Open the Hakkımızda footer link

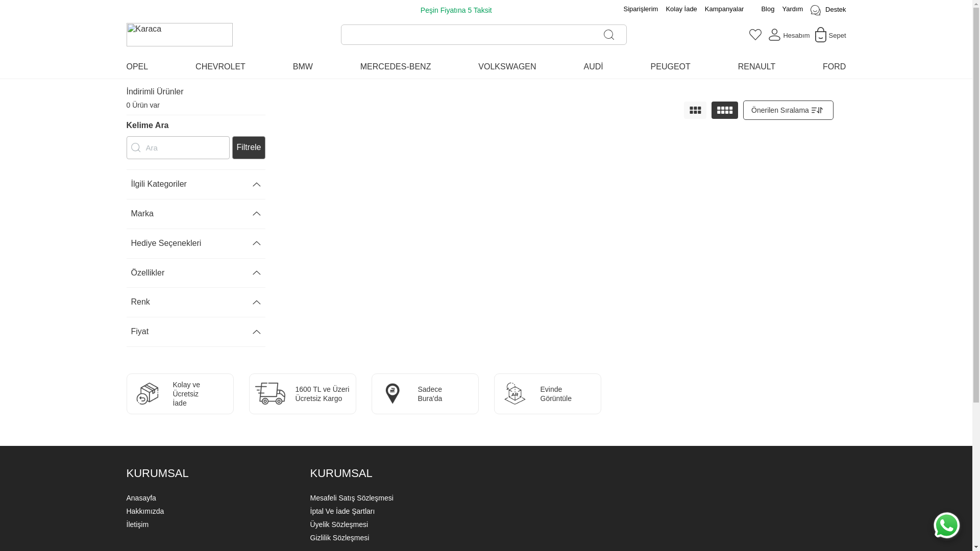pos(145,511)
